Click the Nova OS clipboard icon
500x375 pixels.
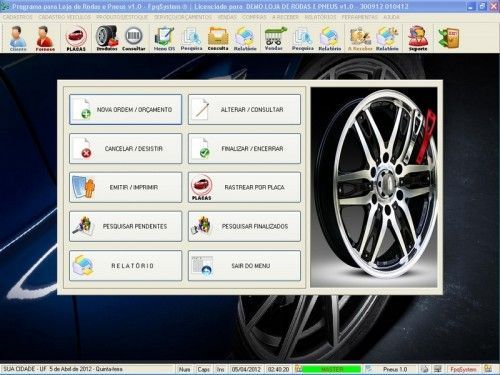(164, 38)
